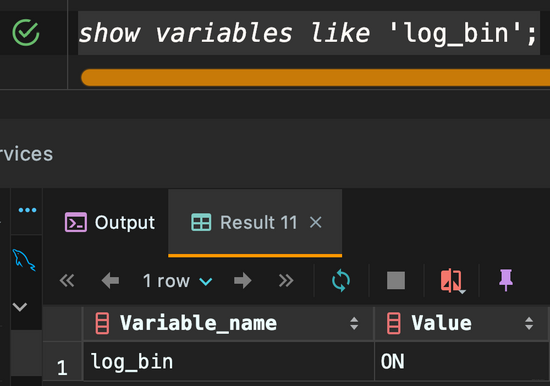
Task: Sort by Value column header
Action: [461, 323]
